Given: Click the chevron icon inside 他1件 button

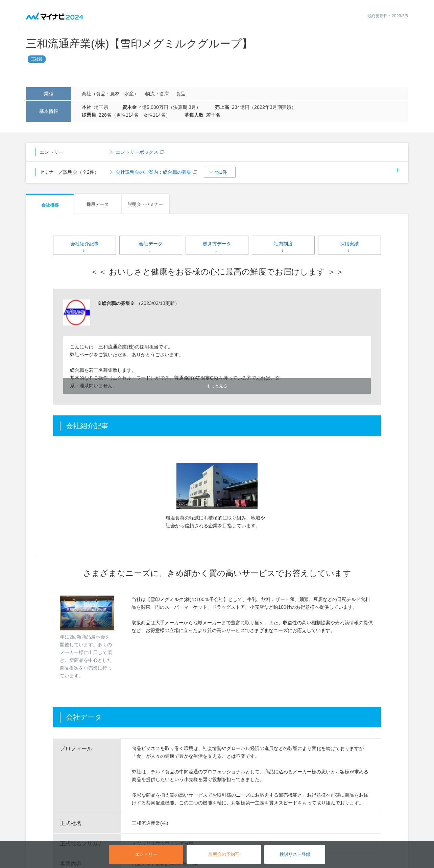Looking at the screenshot, I should pos(211,172).
